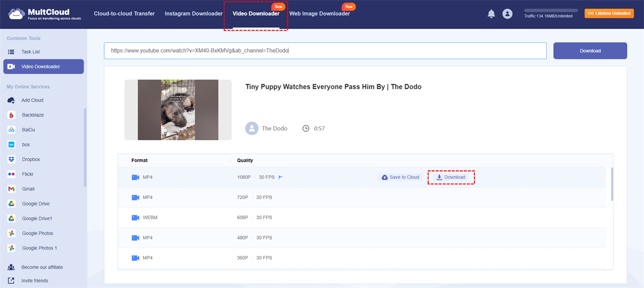Click the WEBM row video camera icon

point(135,218)
